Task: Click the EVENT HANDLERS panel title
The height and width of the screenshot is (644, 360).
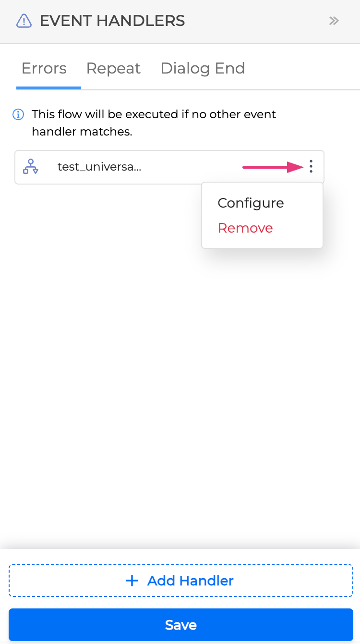Action: pyautogui.click(x=112, y=21)
